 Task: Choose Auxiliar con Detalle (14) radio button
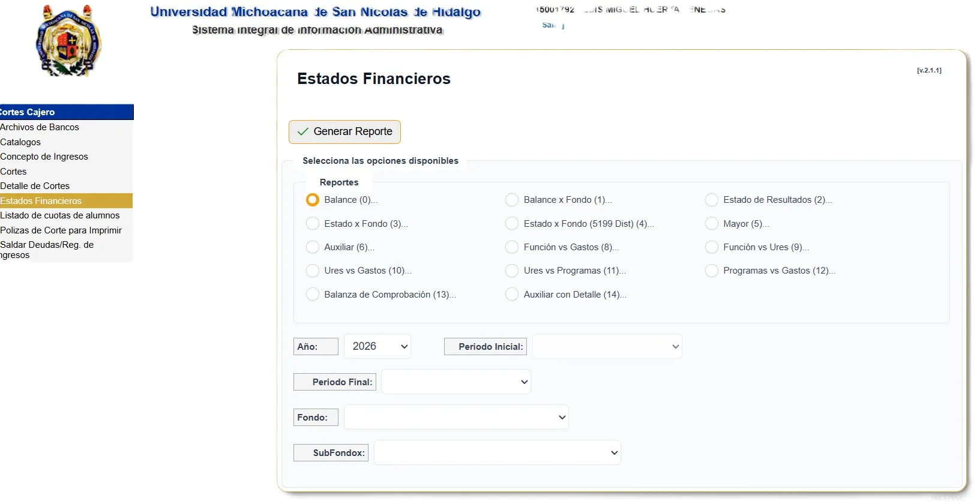[x=512, y=295]
